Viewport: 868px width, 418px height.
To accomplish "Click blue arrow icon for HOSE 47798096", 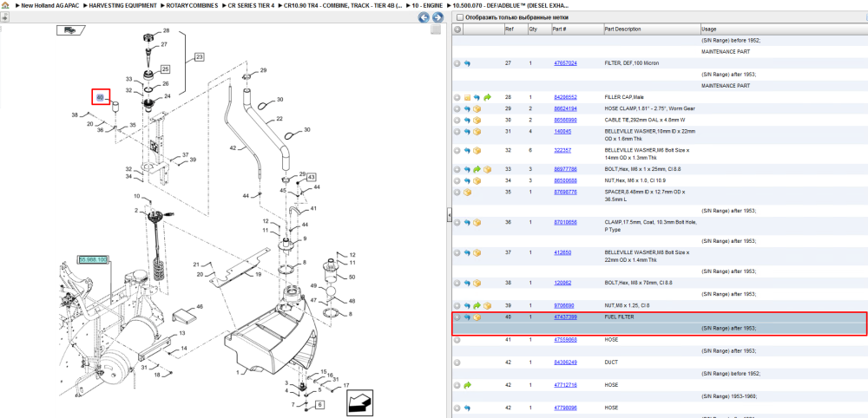I will click(467, 408).
